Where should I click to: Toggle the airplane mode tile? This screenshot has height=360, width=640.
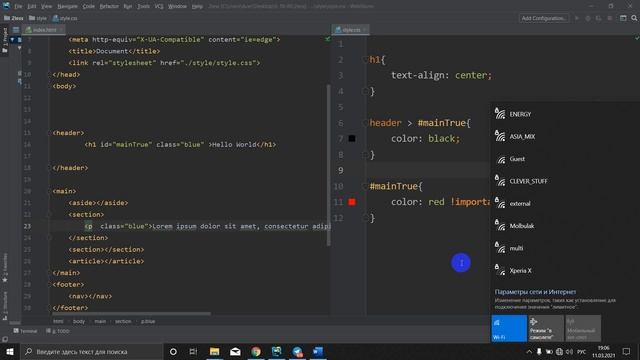(546, 328)
